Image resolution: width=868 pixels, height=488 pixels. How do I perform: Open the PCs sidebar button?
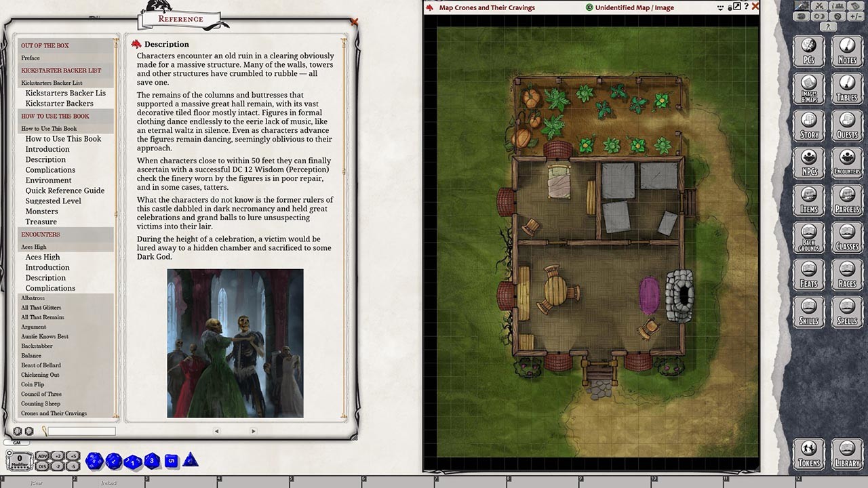[x=808, y=52]
